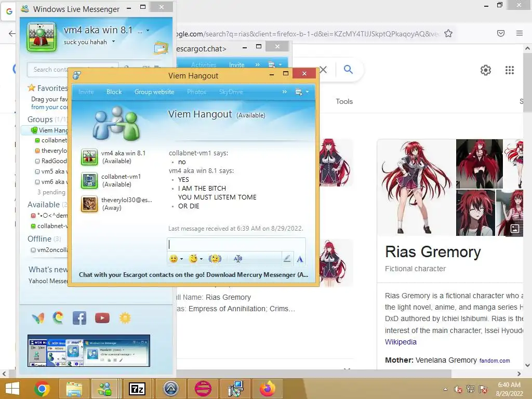Viewport: 532px width, 399px height.
Task: Open the voice clip button in chat toolbar
Action: [x=238, y=259]
